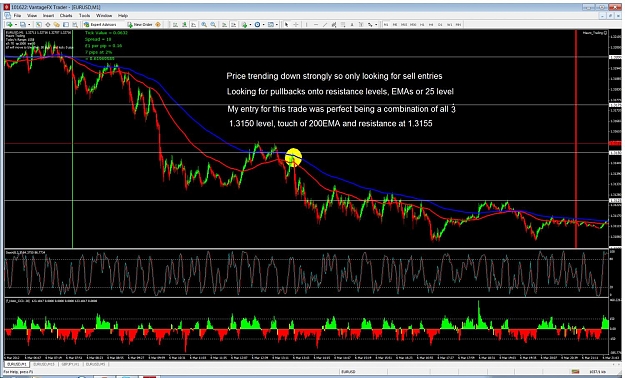This screenshot has height=378, width=625.
Task: Open the Data Window toolbar icon
Action: 47,25
